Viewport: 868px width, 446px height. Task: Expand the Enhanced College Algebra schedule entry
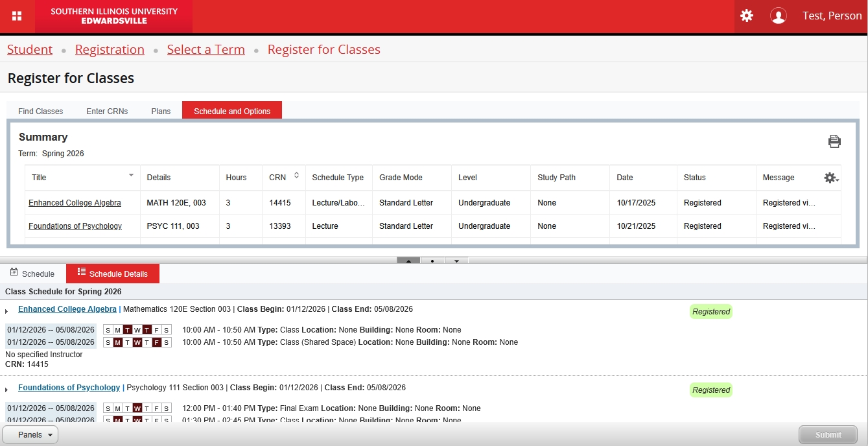pyautogui.click(x=6, y=311)
